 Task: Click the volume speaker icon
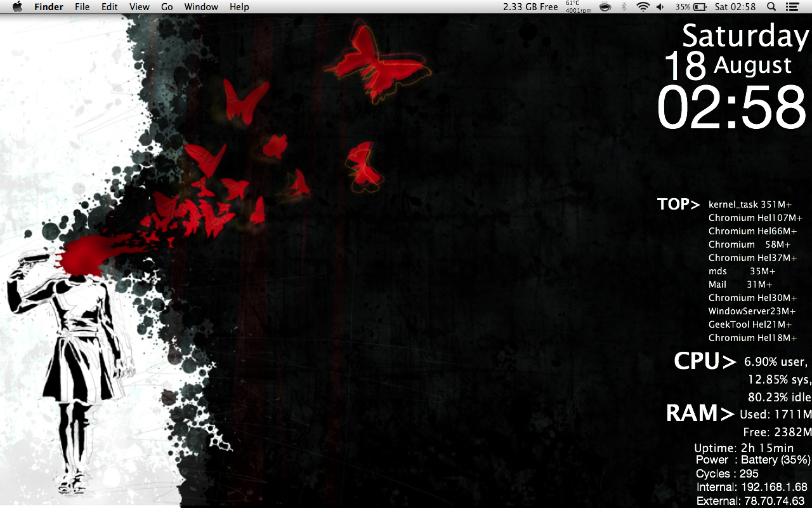coord(660,6)
